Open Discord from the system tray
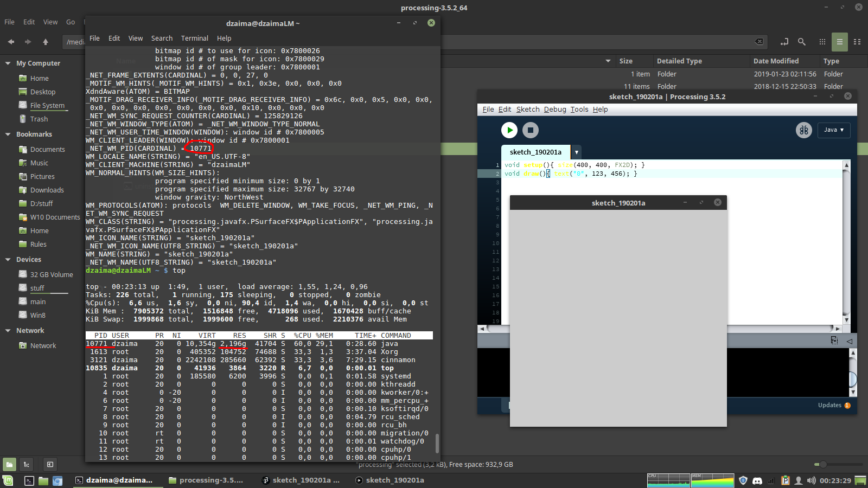The width and height of the screenshot is (868, 488). pyautogui.click(x=758, y=480)
